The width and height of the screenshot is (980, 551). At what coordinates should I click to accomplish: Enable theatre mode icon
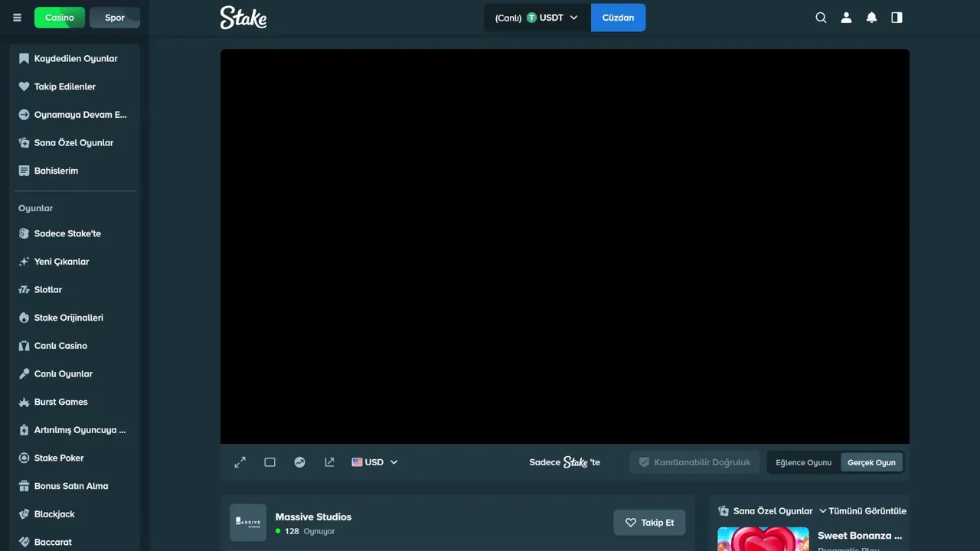tap(269, 462)
